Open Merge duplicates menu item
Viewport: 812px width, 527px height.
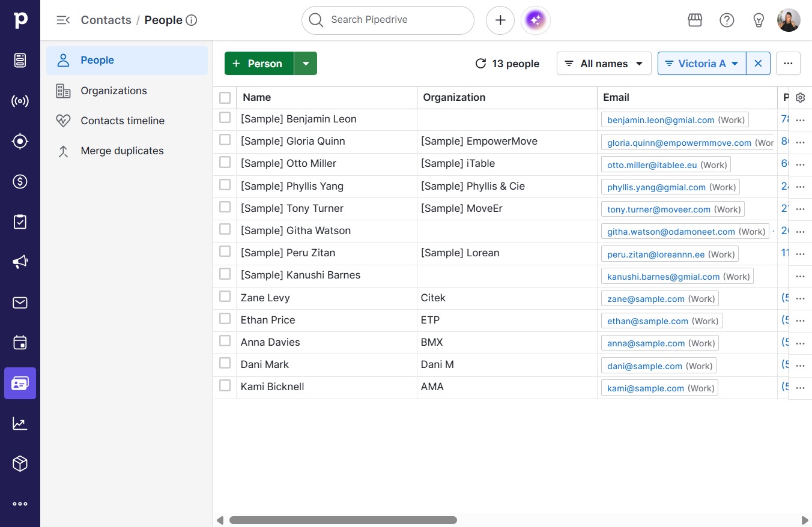(127, 151)
